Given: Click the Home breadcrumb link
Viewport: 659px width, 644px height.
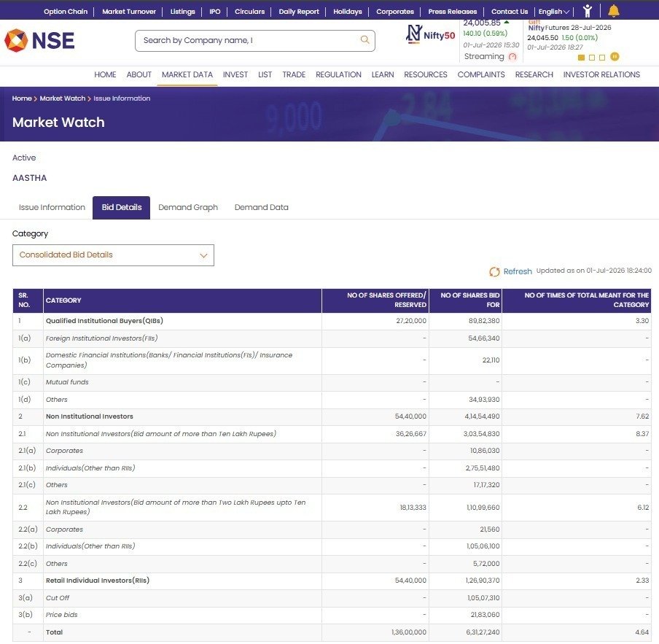Looking at the screenshot, I should [22, 98].
